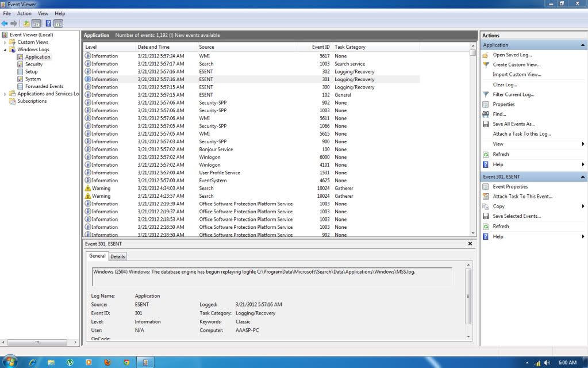
Task: Click the Subscriptions icon in tree
Action: coord(13,101)
